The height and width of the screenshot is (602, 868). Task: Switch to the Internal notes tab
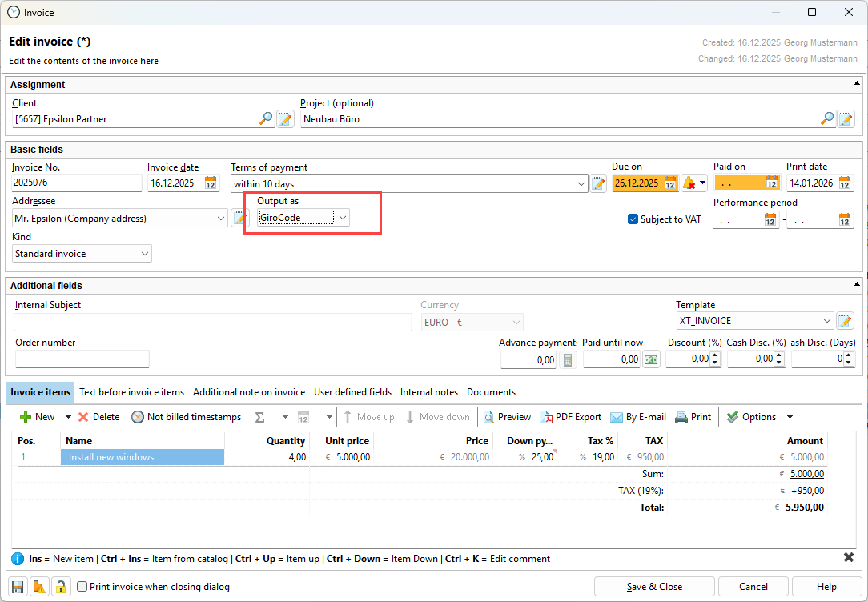(429, 392)
